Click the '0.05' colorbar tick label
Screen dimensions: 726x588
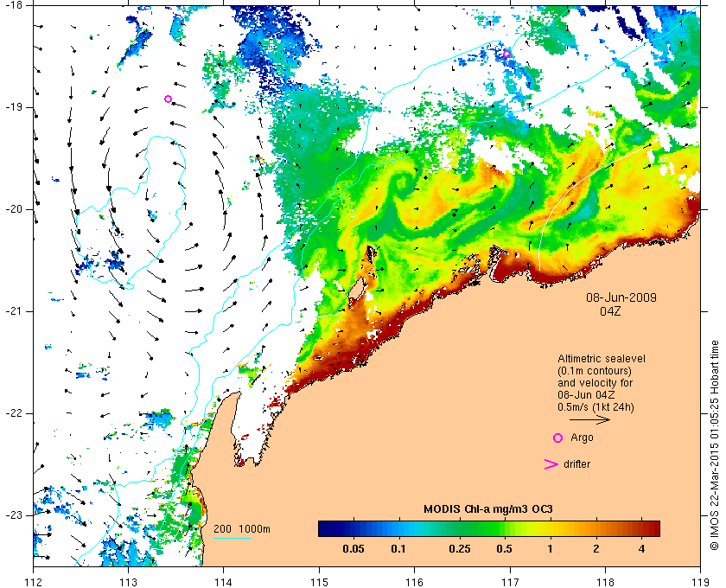353,550
